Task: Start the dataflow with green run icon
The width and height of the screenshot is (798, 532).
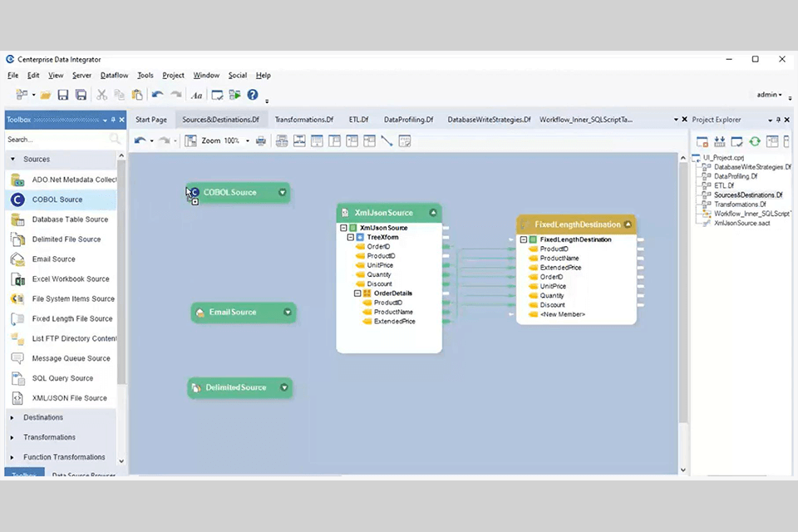Action: [x=234, y=95]
